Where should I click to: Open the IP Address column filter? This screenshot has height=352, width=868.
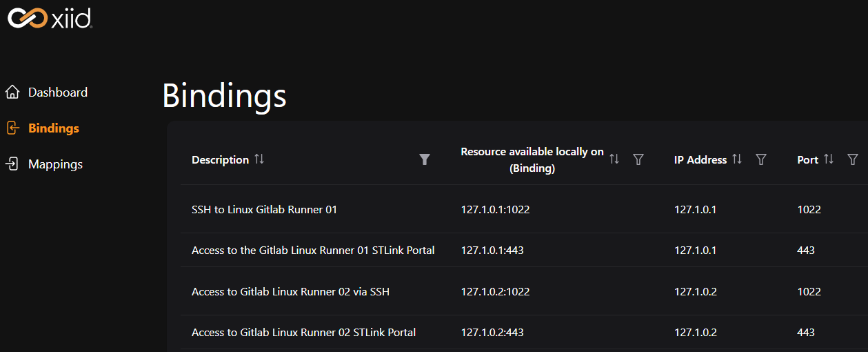761,159
